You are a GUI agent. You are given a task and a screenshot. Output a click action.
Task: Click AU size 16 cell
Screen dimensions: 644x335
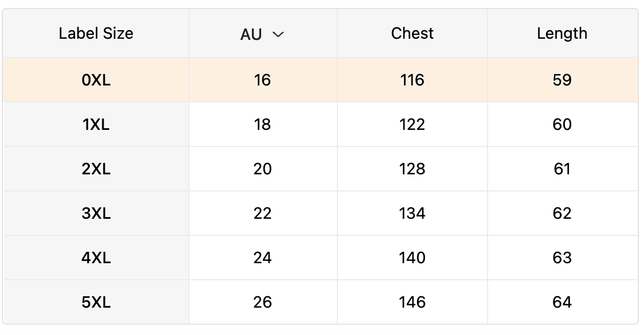click(262, 80)
